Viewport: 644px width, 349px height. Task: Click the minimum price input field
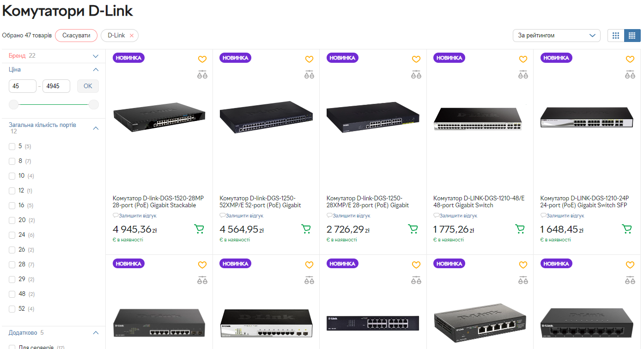pyautogui.click(x=22, y=86)
